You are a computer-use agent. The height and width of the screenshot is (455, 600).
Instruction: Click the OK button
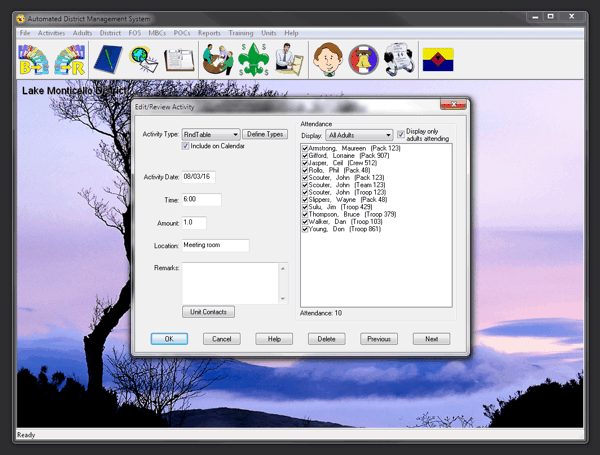pyautogui.click(x=169, y=339)
